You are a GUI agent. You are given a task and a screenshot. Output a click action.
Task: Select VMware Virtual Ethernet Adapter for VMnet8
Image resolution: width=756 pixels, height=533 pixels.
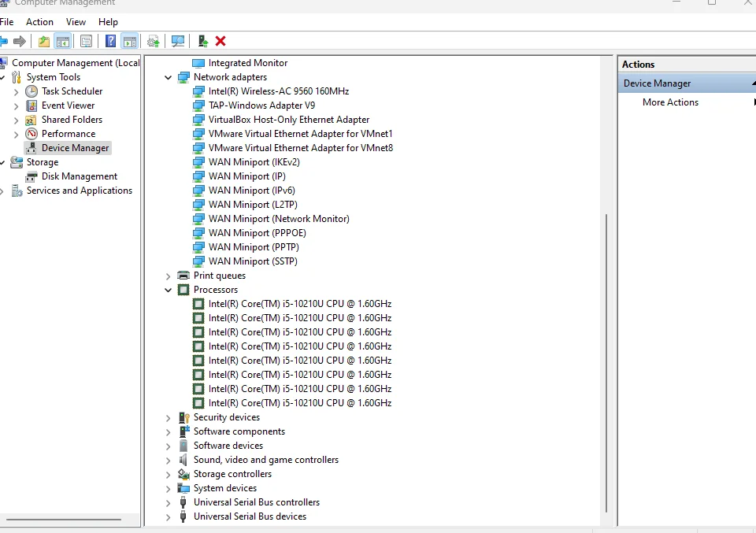click(x=300, y=148)
